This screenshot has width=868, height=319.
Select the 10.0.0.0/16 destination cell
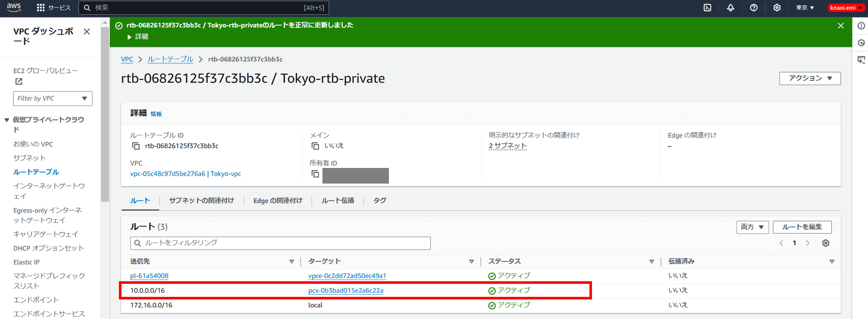click(148, 291)
